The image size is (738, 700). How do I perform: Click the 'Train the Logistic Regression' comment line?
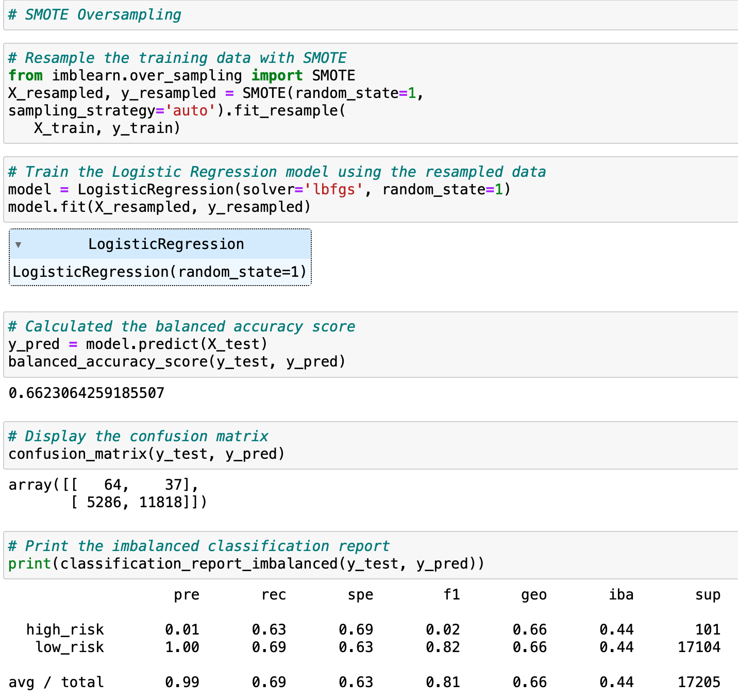(x=277, y=172)
